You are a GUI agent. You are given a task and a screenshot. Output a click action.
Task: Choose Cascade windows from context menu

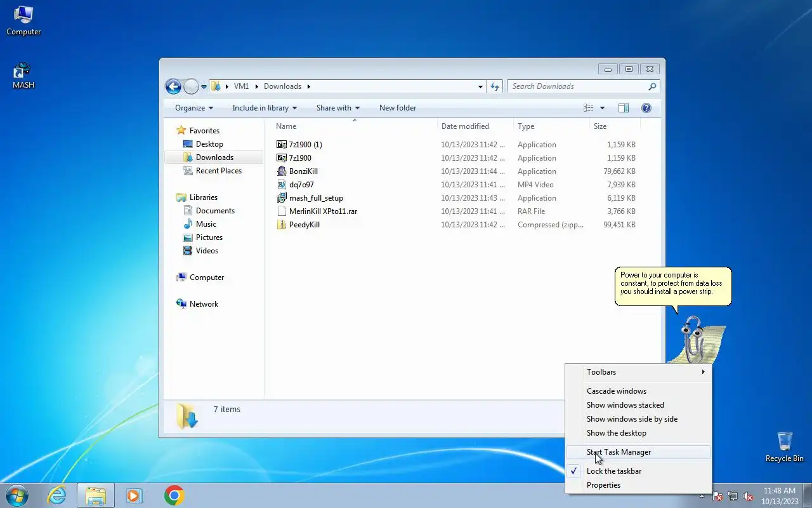click(x=638, y=391)
